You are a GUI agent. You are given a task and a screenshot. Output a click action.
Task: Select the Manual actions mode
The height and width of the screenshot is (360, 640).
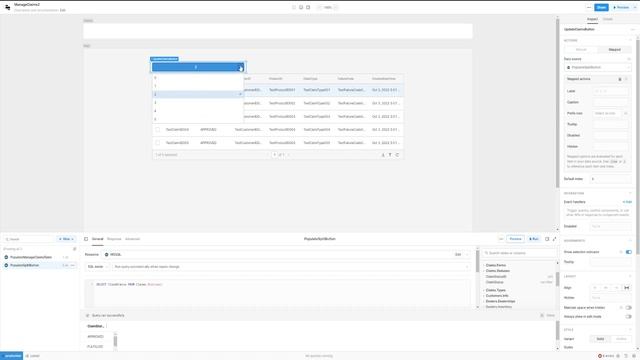coord(581,50)
